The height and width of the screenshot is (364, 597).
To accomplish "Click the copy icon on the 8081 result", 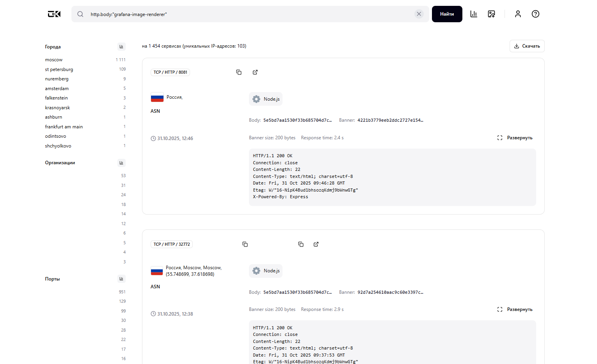I will (238, 72).
